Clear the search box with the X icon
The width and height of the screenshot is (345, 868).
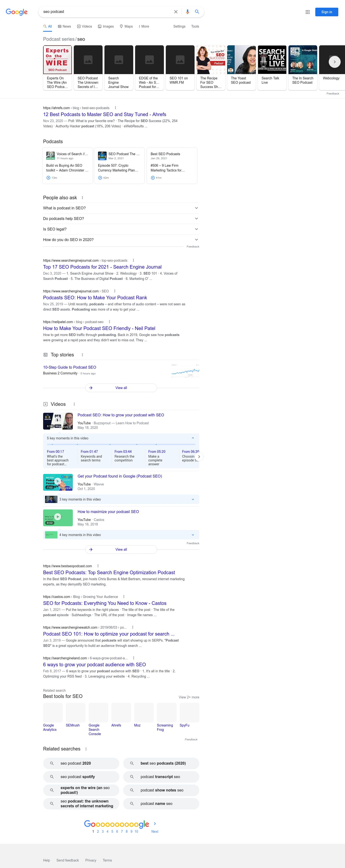[176, 12]
